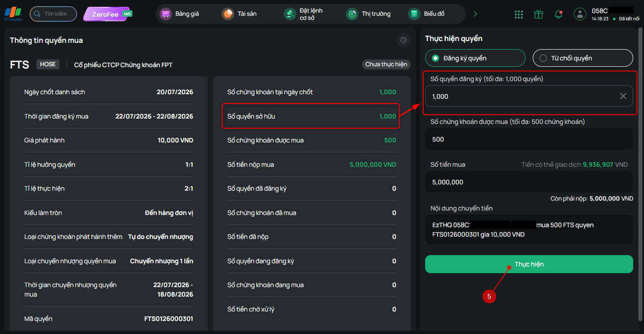Open the user account avatar
The image size is (644, 334).
click(x=580, y=14)
